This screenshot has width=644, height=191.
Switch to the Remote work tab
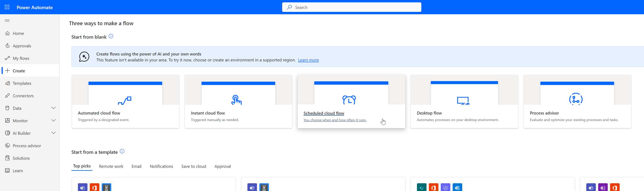pyautogui.click(x=111, y=166)
